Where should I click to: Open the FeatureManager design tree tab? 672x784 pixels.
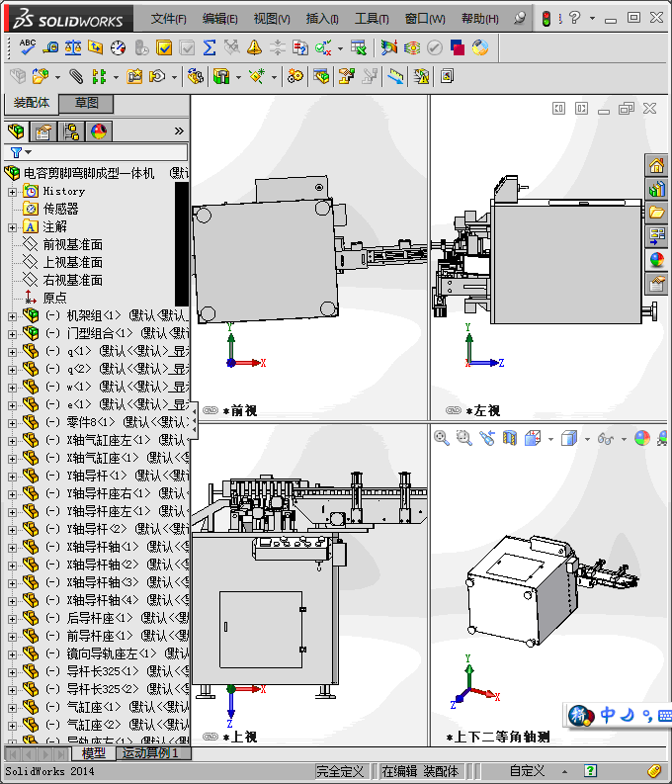16,131
